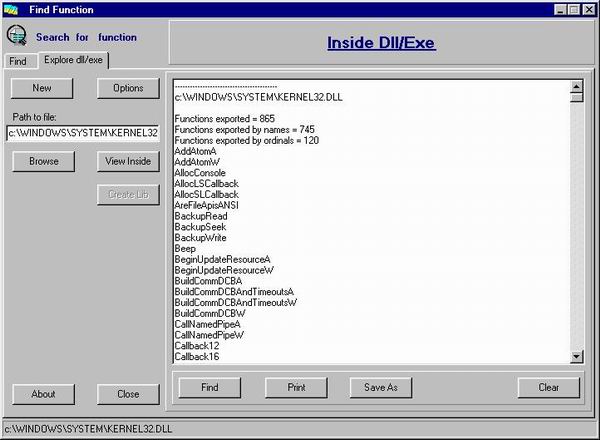Click the magnifier globe search icon

(x=16, y=36)
